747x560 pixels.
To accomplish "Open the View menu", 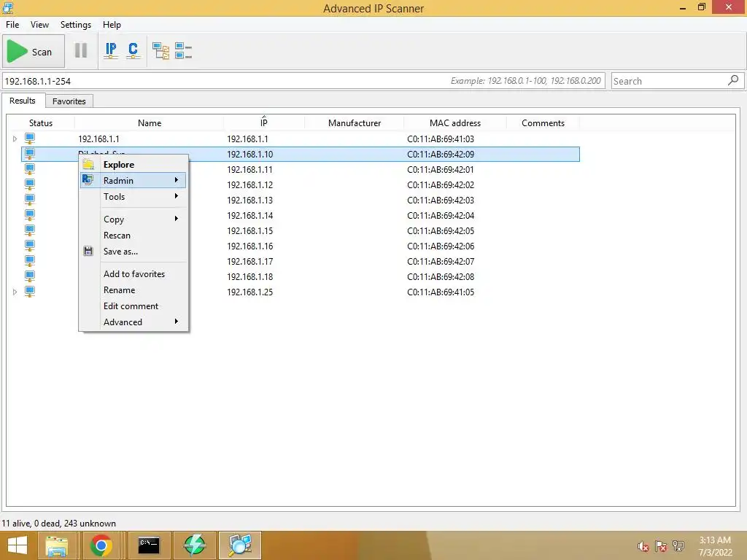I will [x=39, y=25].
